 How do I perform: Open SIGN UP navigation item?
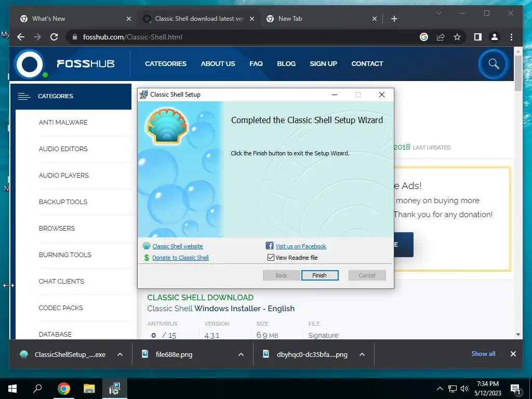click(x=323, y=64)
